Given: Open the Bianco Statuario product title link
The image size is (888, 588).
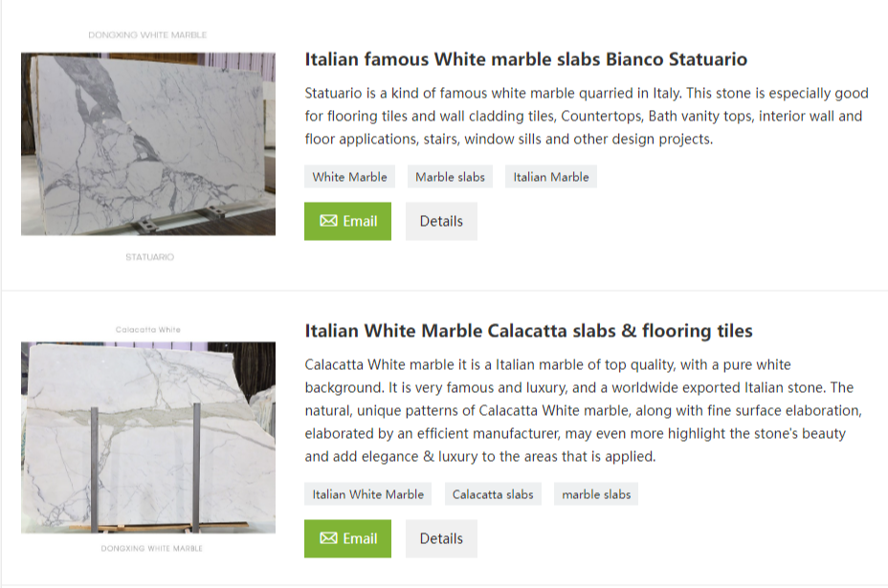Looking at the screenshot, I should click(x=525, y=59).
